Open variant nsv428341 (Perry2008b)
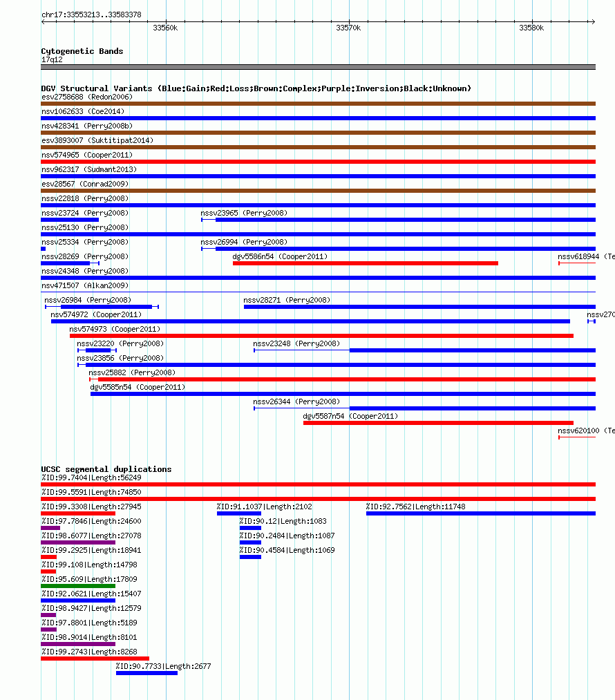 pyautogui.click(x=319, y=133)
